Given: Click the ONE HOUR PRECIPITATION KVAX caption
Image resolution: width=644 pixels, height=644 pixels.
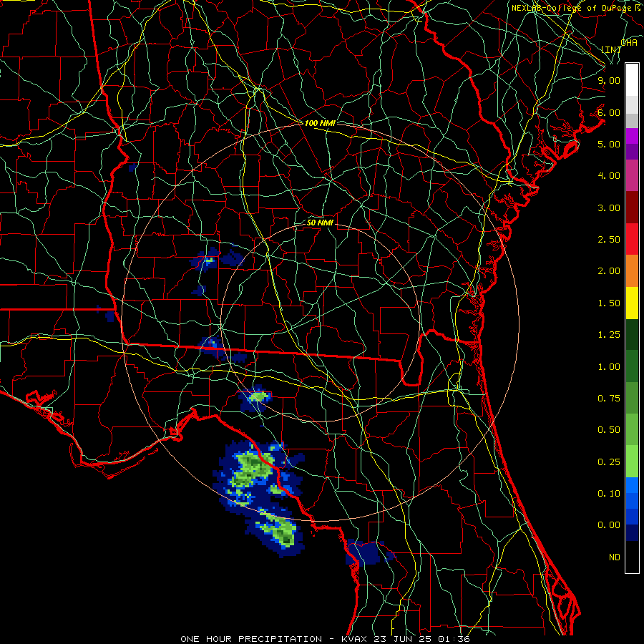Looking at the screenshot, I should click(x=325, y=639).
